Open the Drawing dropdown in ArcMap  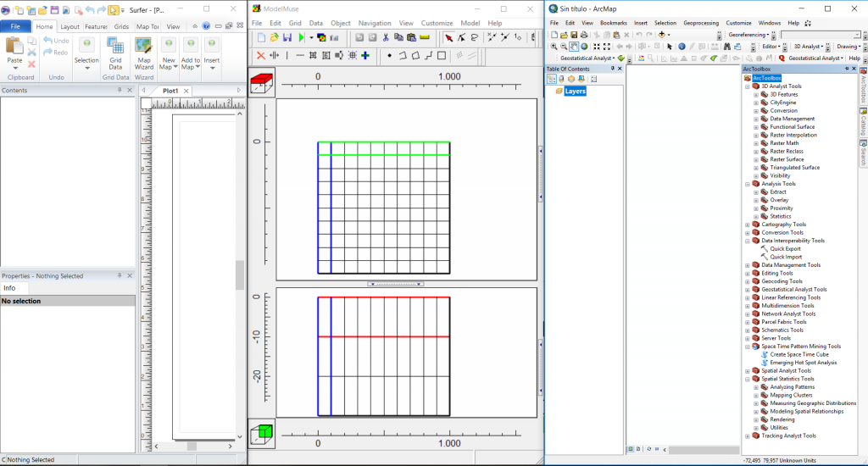pyautogui.click(x=849, y=47)
